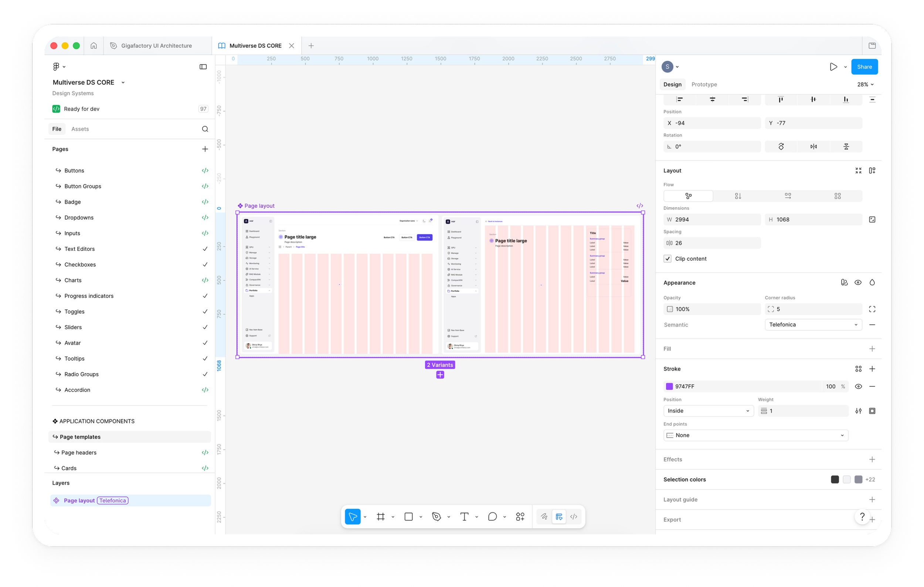
Task: Click the purple 9747FF stroke swatch
Action: click(x=669, y=386)
